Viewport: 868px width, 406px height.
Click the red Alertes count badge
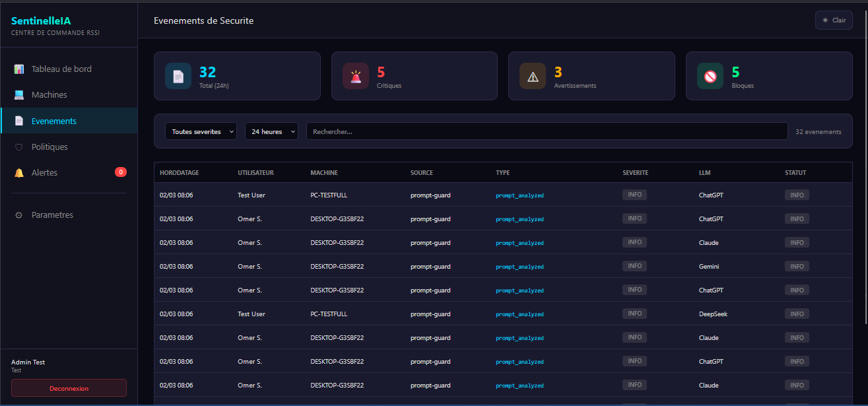tap(121, 172)
